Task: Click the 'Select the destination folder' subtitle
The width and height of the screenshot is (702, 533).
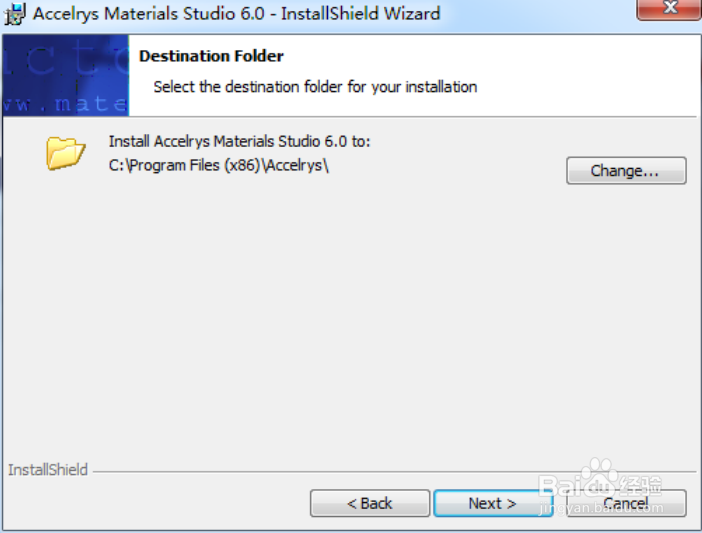Action: (315, 87)
